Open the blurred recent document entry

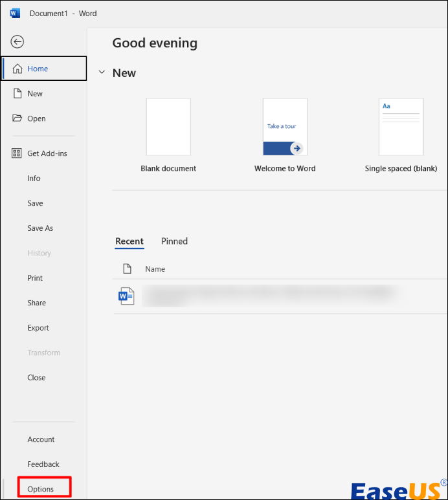tap(279, 296)
